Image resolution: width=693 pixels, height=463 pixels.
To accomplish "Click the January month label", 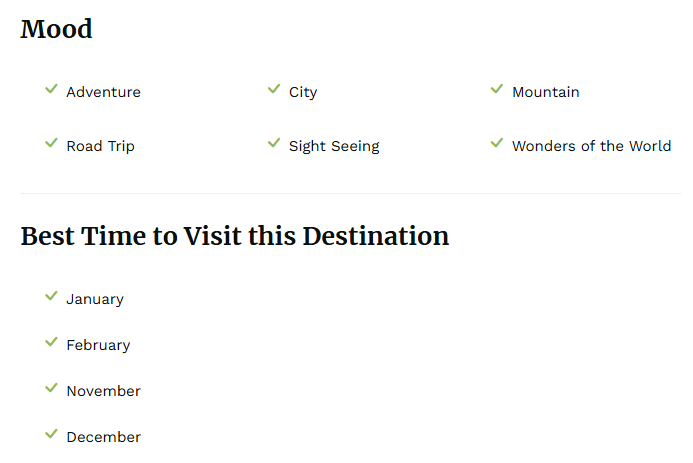I will pos(95,299).
